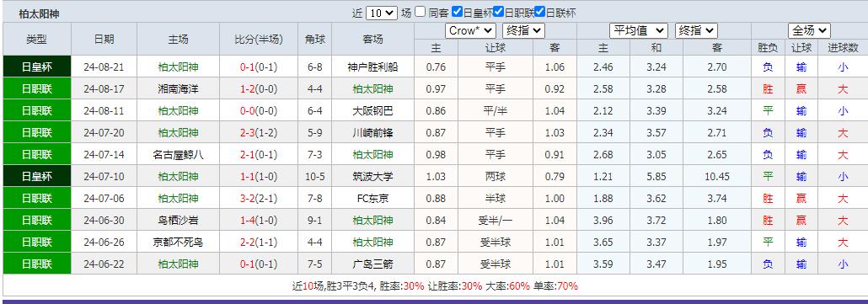Click the 柏太阳神 panel title
The image size is (868, 304).
[x=39, y=13]
